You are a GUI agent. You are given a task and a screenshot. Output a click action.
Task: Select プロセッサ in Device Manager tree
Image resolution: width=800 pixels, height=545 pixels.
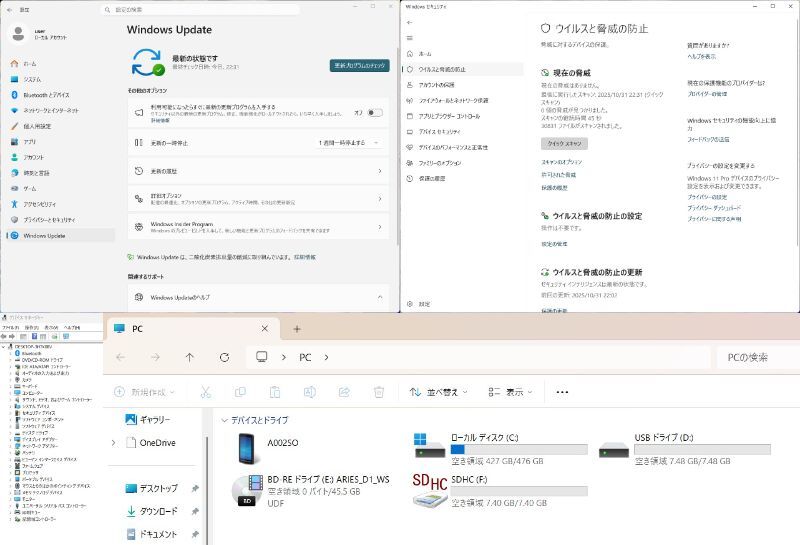point(27,473)
